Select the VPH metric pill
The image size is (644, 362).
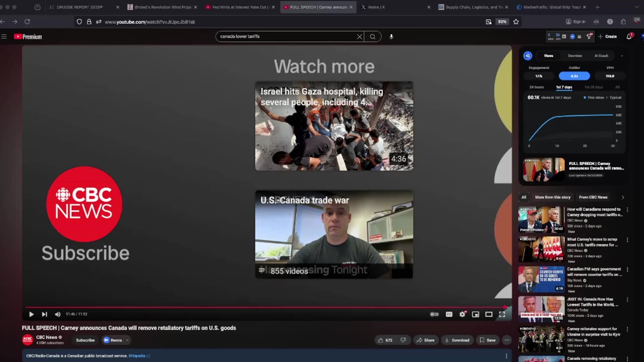coord(610,76)
